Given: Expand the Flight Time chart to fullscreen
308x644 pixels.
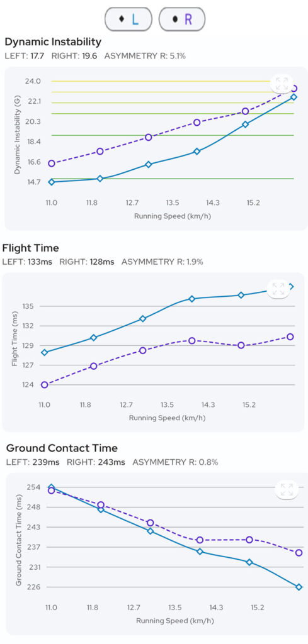Looking at the screenshot, I should pos(278,289).
